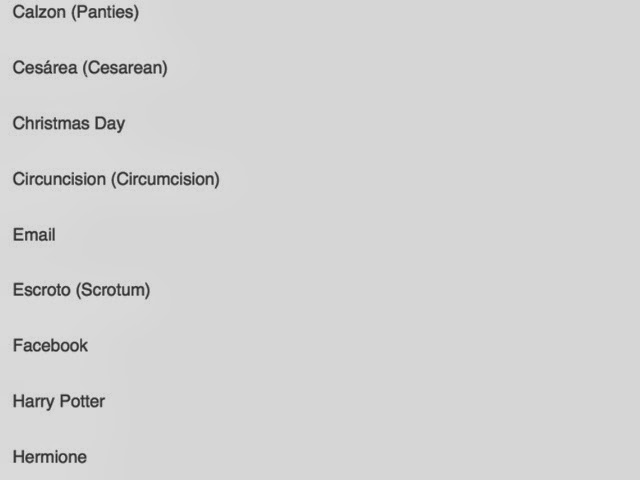Click the word Escroto
The width and height of the screenshot is (640, 480).
(41, 290)
